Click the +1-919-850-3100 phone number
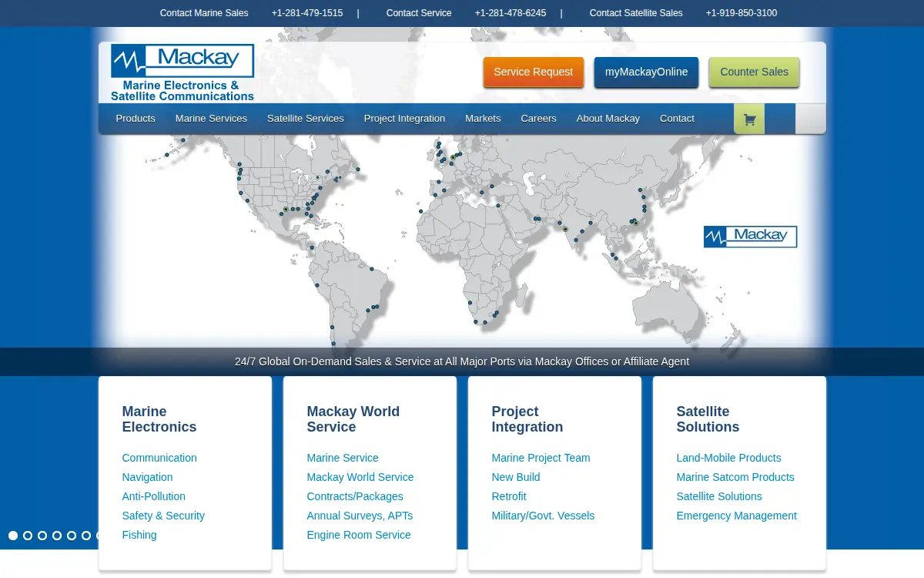This screenshot has height=578, width=924. (x=742, y=13)
